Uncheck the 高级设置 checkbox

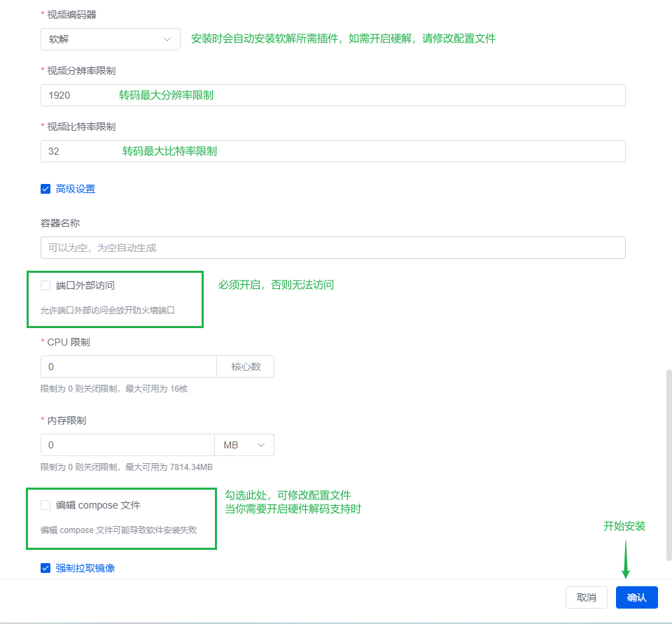(x=45, y=189)
